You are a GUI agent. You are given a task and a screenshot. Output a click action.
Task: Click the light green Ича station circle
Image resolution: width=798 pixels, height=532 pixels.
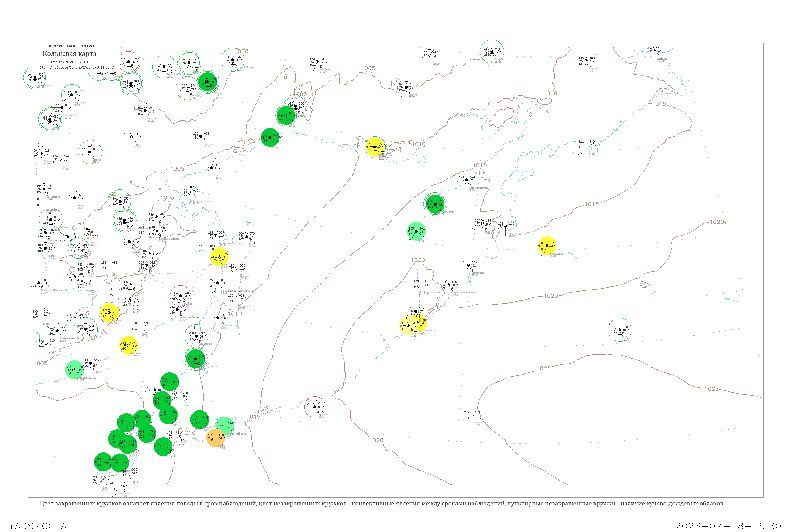[x=416, y=231]
